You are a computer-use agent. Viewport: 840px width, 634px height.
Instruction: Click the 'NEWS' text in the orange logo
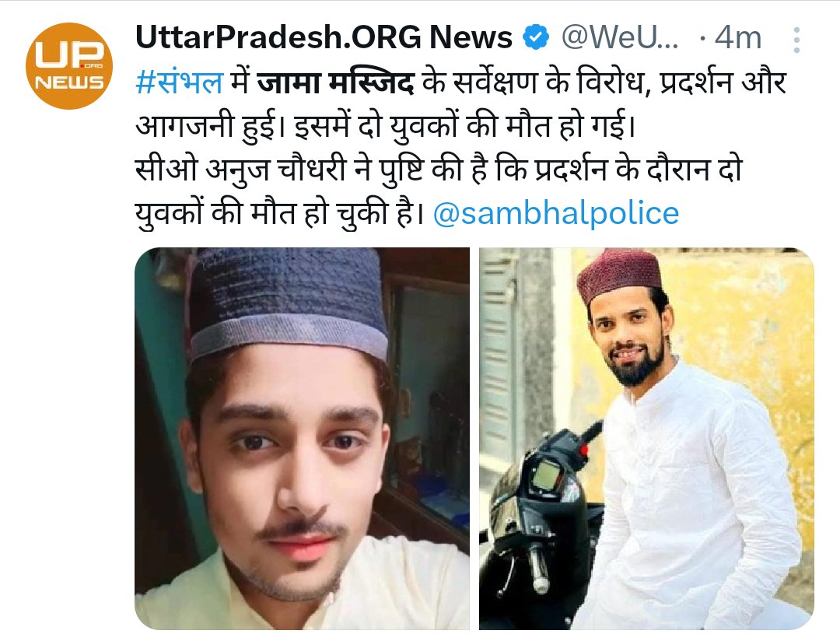(x=70, y=82)
